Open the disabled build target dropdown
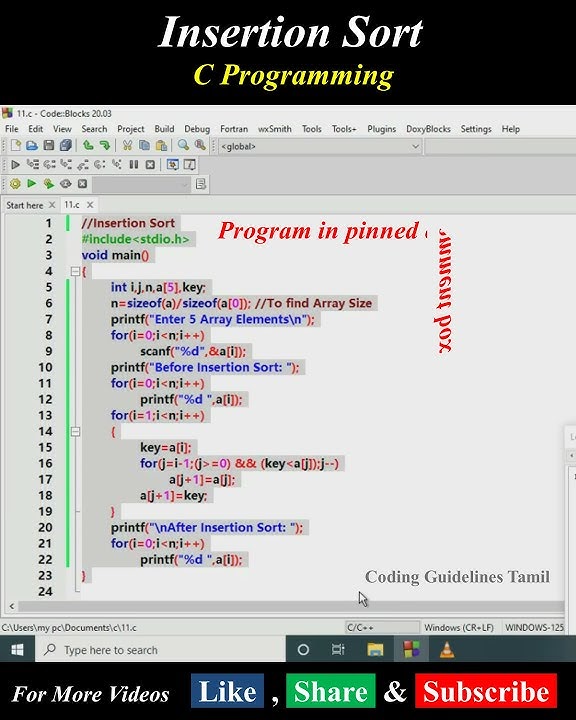 click(141, 185)
